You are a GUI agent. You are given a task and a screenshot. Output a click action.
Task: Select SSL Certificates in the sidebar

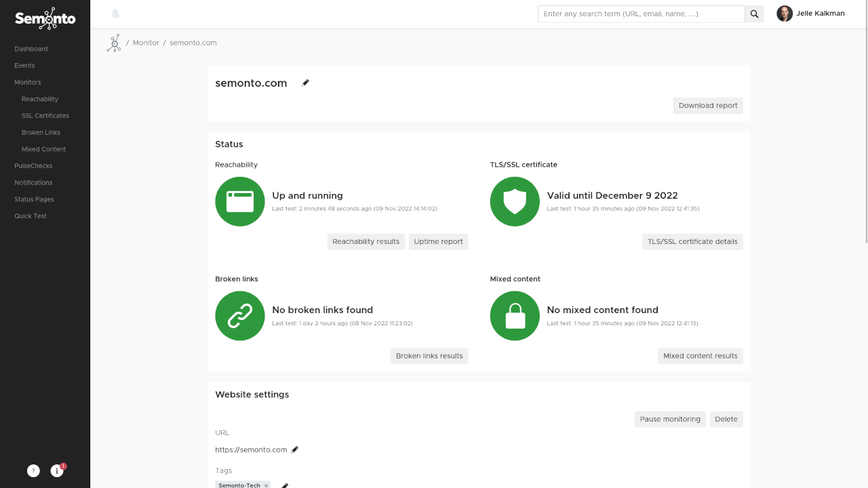(45, 116)
